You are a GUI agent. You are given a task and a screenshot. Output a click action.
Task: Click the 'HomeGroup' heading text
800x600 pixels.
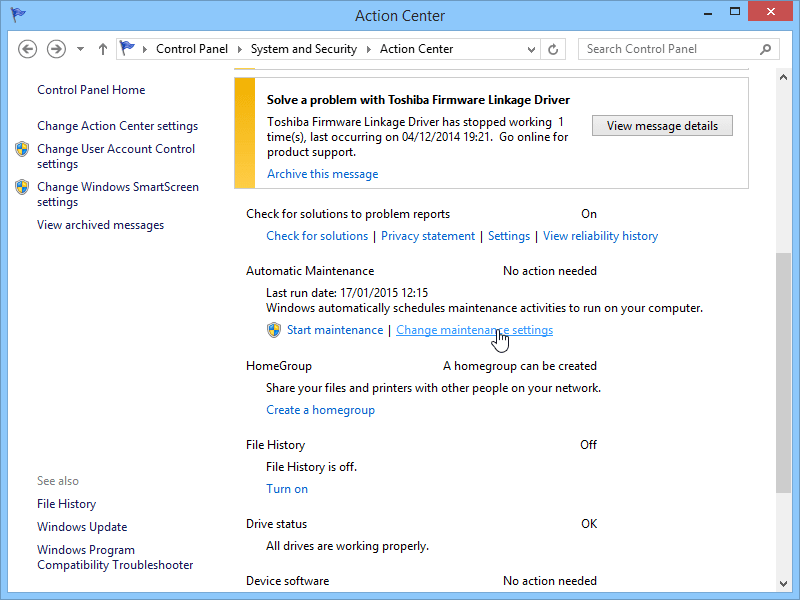coord(279,366)
